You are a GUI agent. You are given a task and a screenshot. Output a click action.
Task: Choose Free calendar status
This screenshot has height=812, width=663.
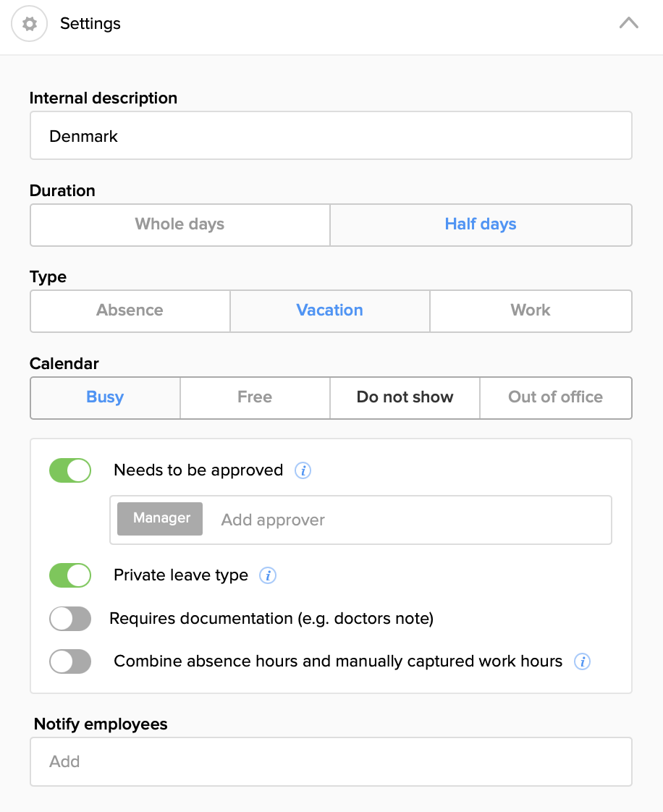point(255,397)
